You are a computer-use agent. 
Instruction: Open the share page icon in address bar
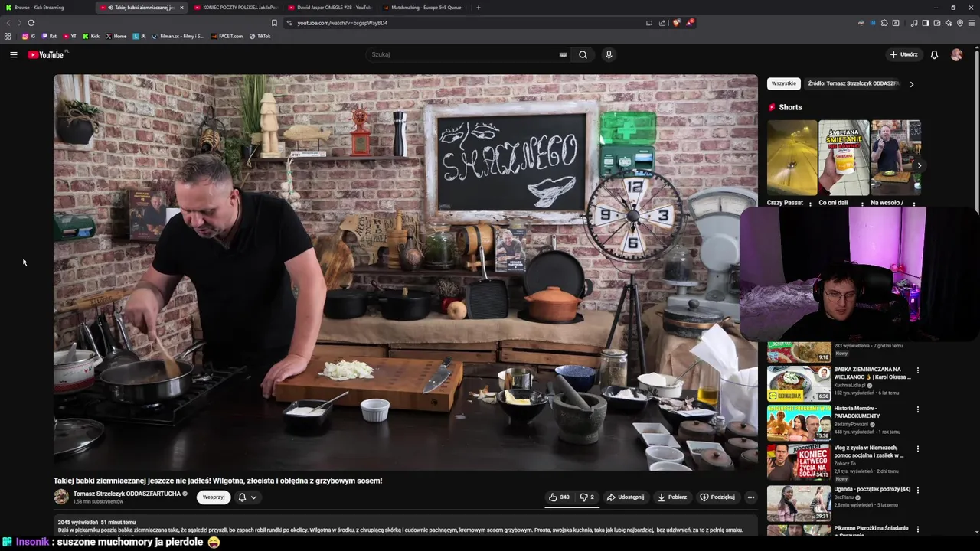(x=662, y=23)
